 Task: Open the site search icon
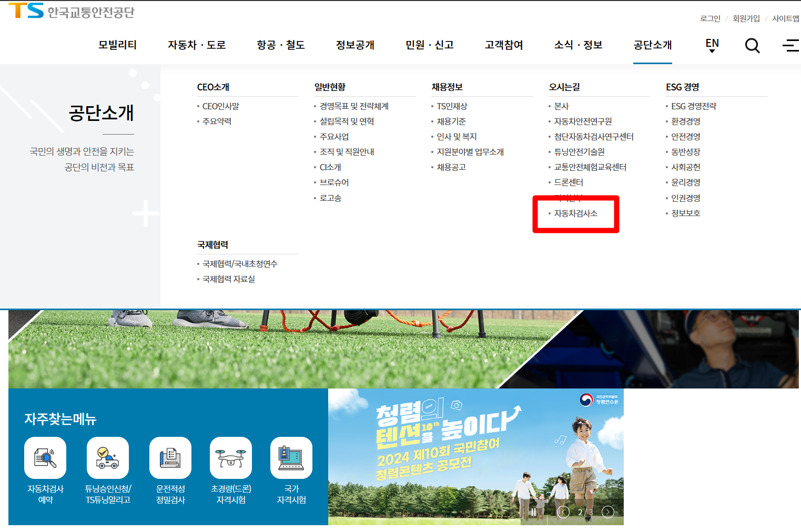coord(752,46)
